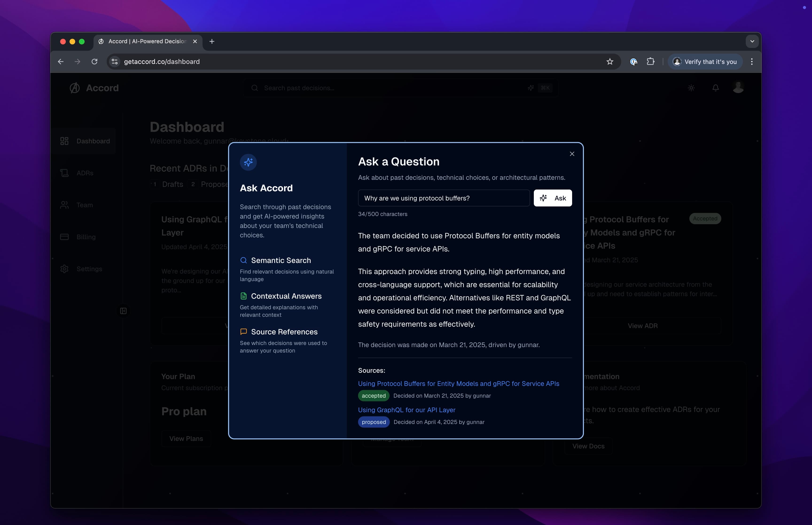Screen dimensions: 812x525
Task: Click the Semantic Search magnifier icon
Action: point(244,260)
